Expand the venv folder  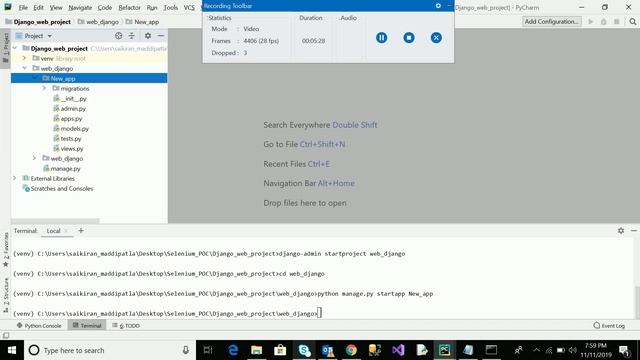pos(24,58)
